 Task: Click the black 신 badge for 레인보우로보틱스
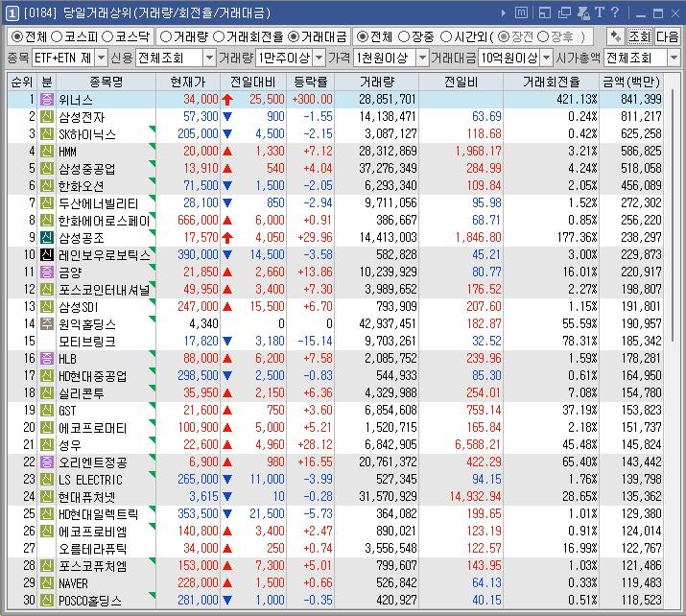pos(46,254)
